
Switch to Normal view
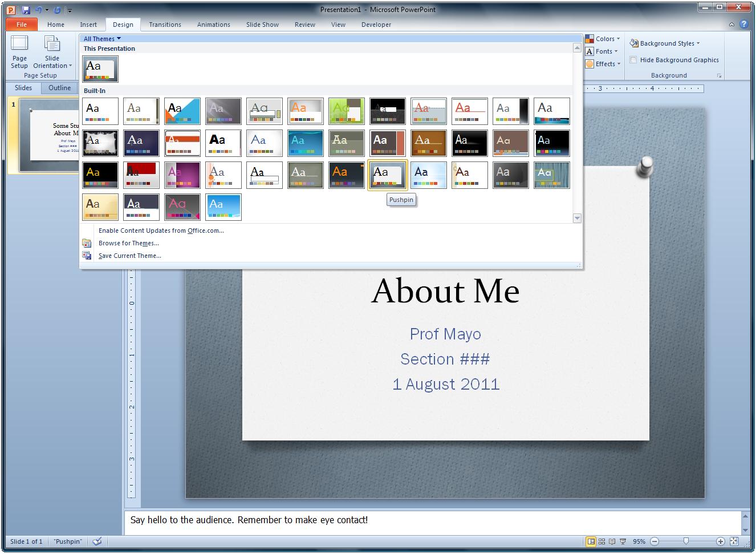591,541
